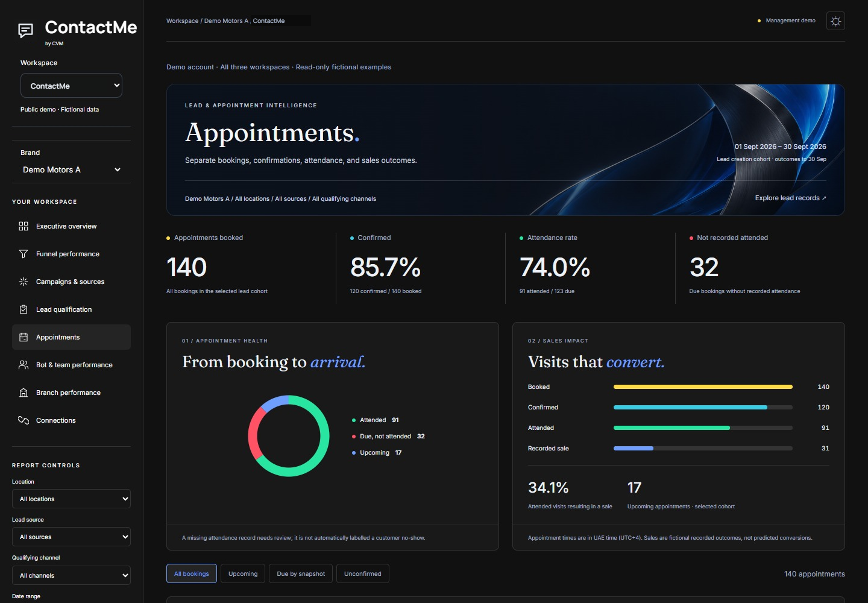This screenshot has width=868, height=603.
Task: Click the 'Due, not attended' legend entry
Action: click(389, 436)
